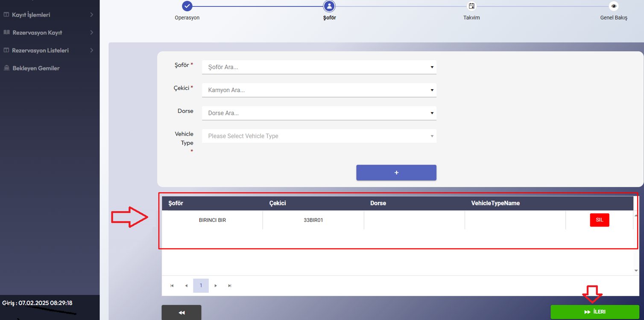Viewport: 644px width, 320px height.
Task: Click the blue plus add button
Action: tap(396, 173)
